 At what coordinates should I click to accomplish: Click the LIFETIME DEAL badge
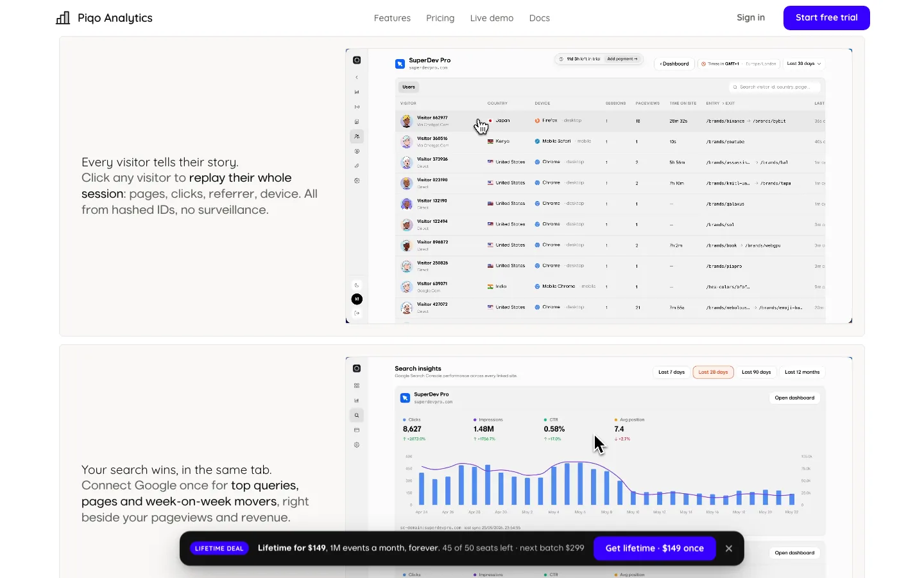(x=219, y=548)
